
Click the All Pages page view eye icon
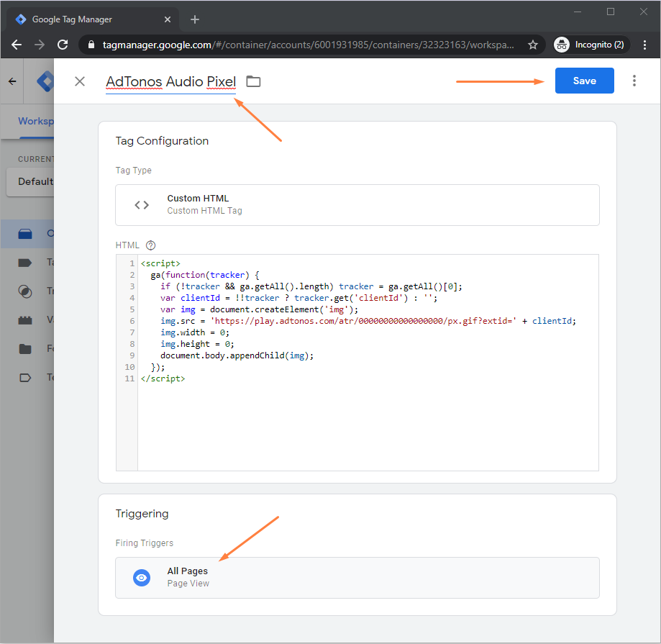click(142, 578)
